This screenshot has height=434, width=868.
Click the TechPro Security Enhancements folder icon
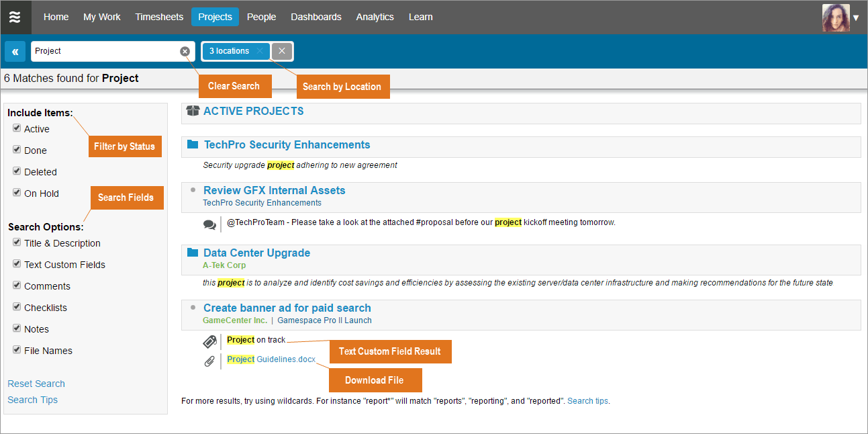click(x=193, y=144)
